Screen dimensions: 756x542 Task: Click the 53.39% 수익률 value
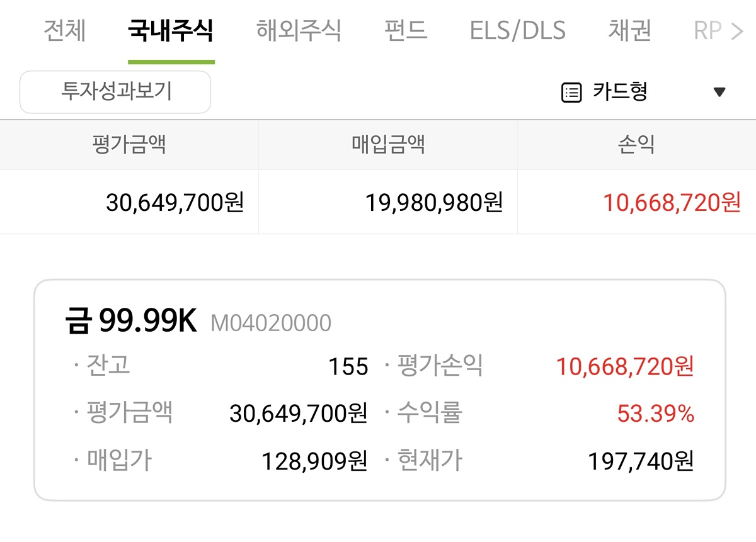click(x=655, y=414)
